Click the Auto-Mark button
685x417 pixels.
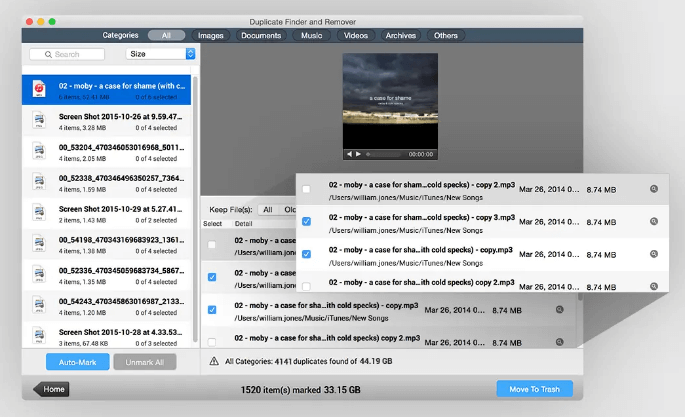77,362
